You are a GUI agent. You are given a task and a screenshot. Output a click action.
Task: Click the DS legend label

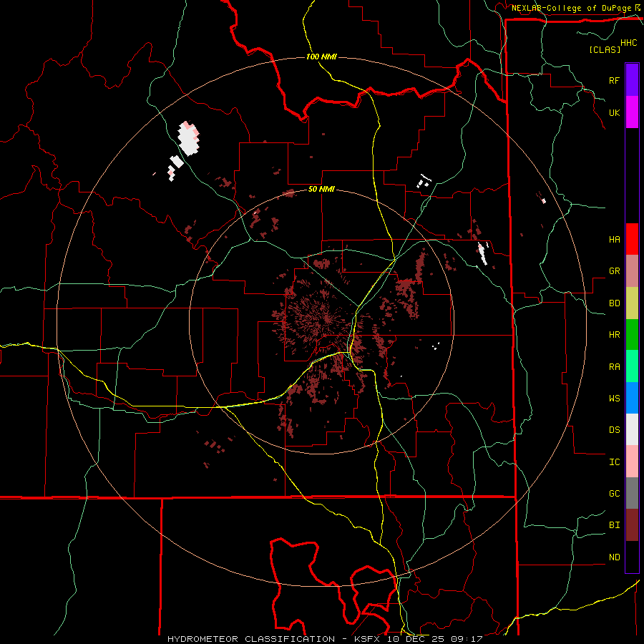(614, 429)
